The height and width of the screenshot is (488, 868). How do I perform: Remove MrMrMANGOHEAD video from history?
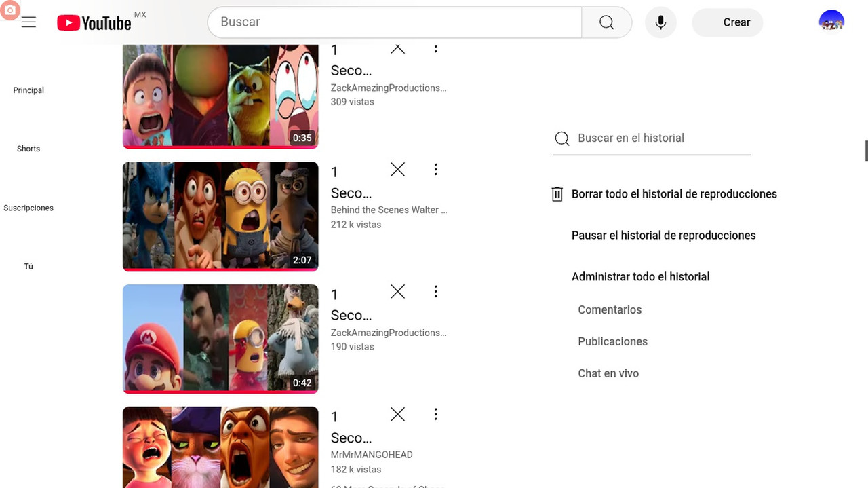pyautogui.click(x=398, y=415)
